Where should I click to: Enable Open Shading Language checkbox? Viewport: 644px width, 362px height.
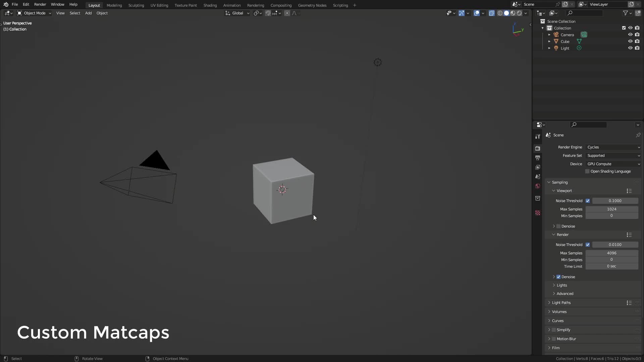coord(587,171)
